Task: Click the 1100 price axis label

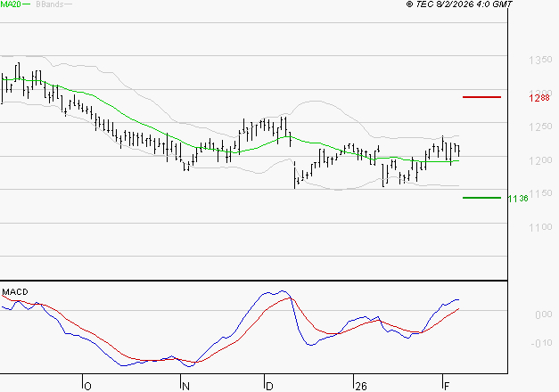Action: click(x=540, y=227)
